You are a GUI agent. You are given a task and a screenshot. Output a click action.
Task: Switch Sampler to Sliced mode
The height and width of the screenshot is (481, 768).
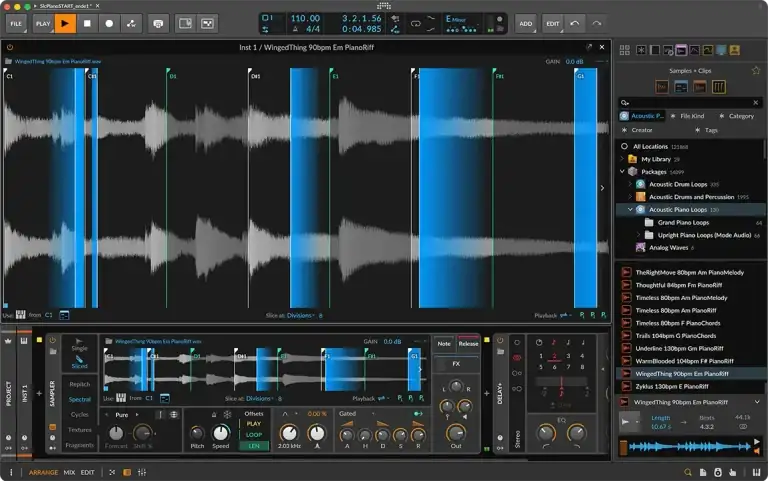79,362
